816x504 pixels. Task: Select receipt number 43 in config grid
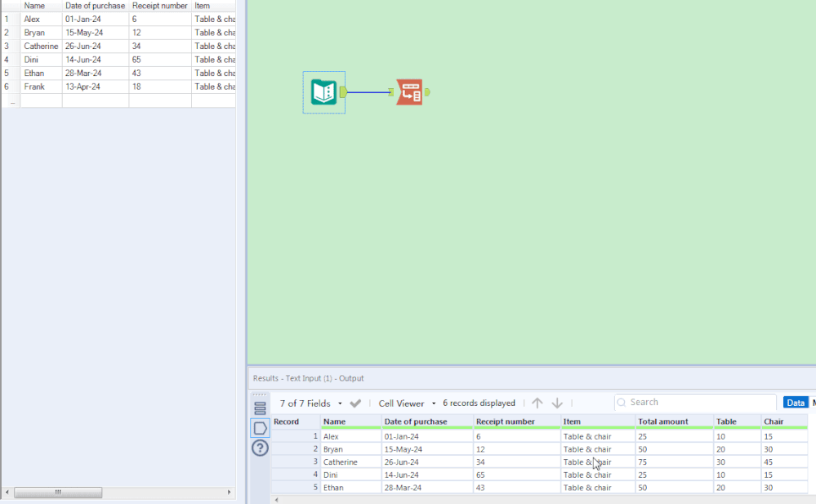tap(160, 73)
